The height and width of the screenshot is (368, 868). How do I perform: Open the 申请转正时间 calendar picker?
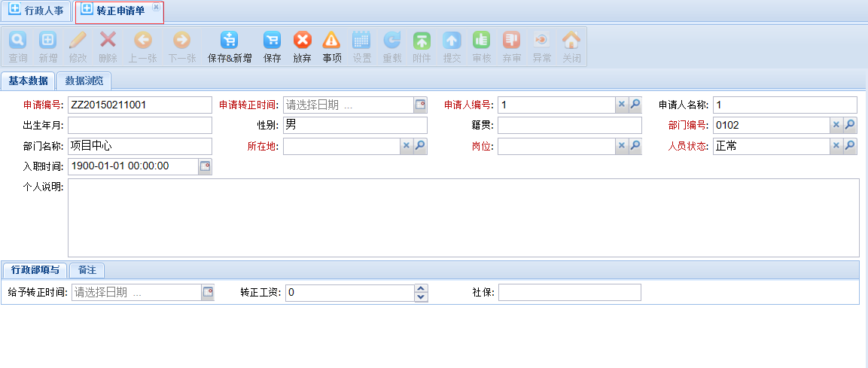(420, 105)
